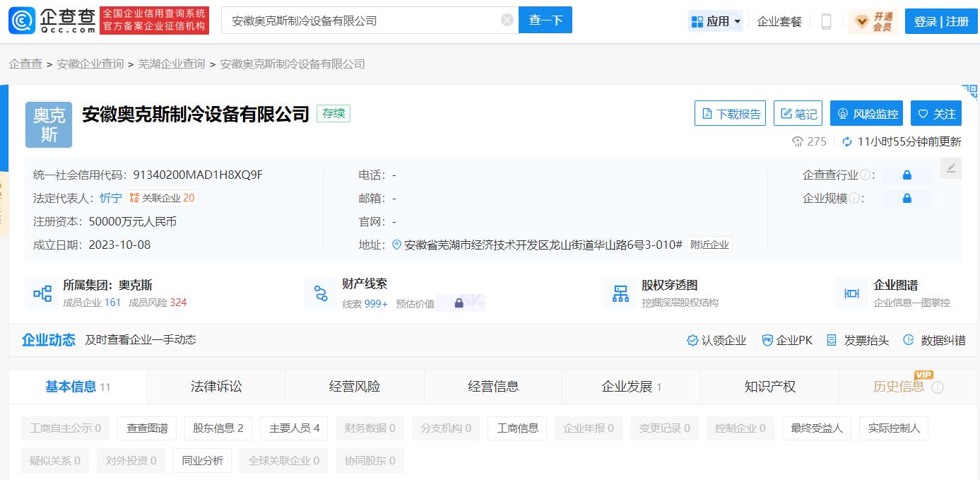Click the 财产线索 icon
The height and width of the screenshot is (480, 980).
(x=321, y=293)
